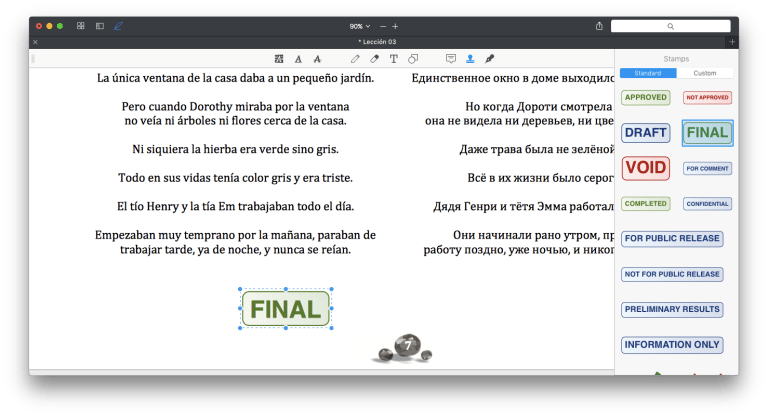Switch to the Custom stamps tab
The width and height of the screenshot is (768, 417).
click(x=705, y=73)
